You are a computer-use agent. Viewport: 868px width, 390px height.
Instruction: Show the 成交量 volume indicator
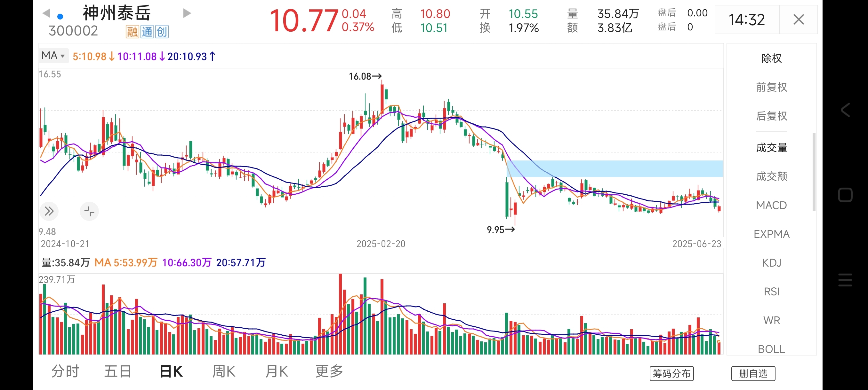[771, 147]
